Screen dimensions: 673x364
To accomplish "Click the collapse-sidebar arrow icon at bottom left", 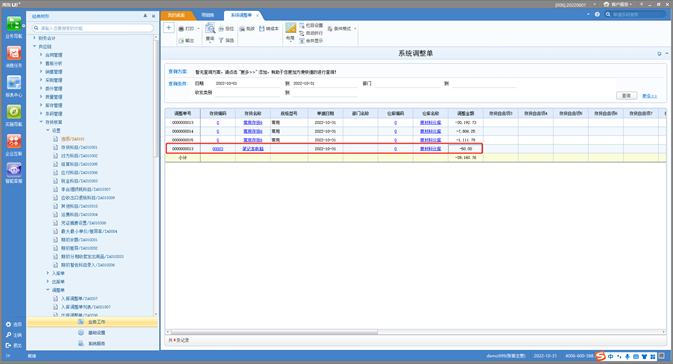I will 8,355.
